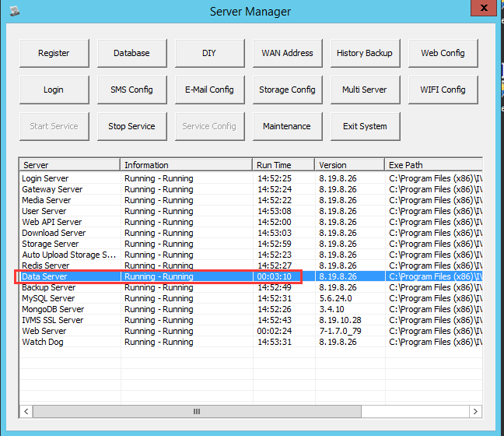Open WAN Address configuration
504x436 pixels.
tap(288, 53)
